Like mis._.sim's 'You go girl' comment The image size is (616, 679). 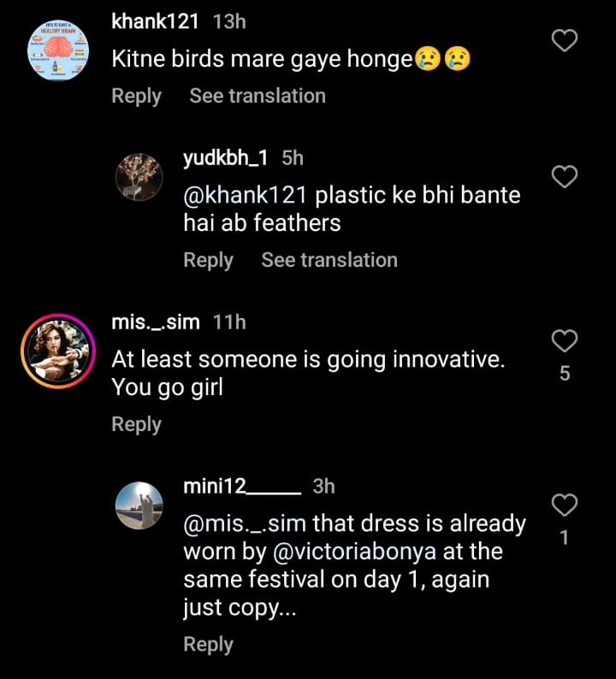[565, 342]
